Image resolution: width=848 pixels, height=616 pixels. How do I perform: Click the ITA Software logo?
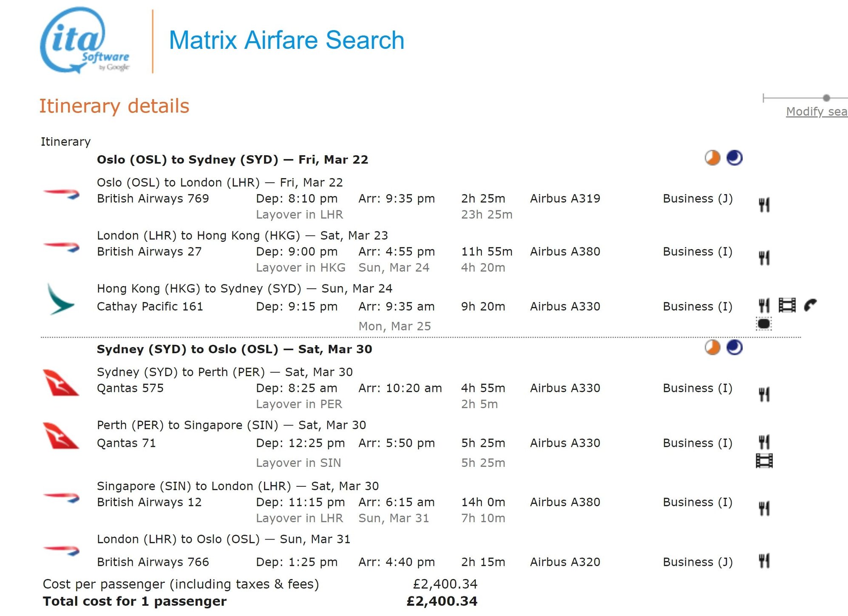pyautogui.click(x=84, y=40)
